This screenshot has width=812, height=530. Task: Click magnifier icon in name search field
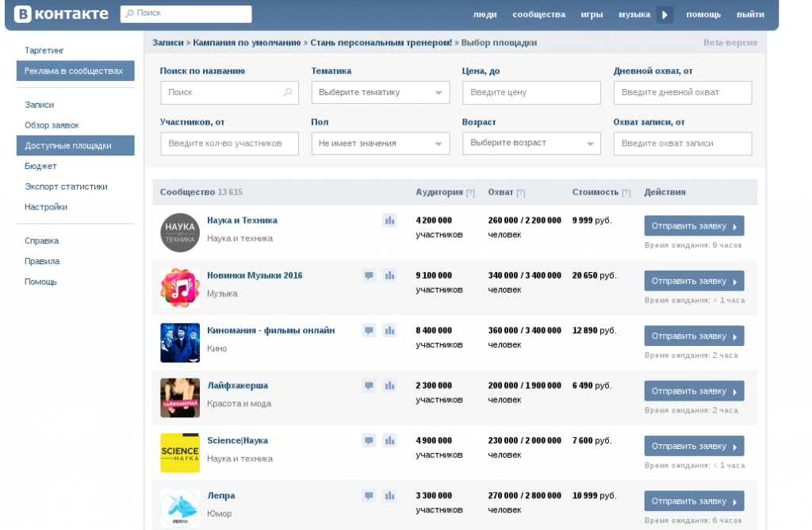(287, 92)
